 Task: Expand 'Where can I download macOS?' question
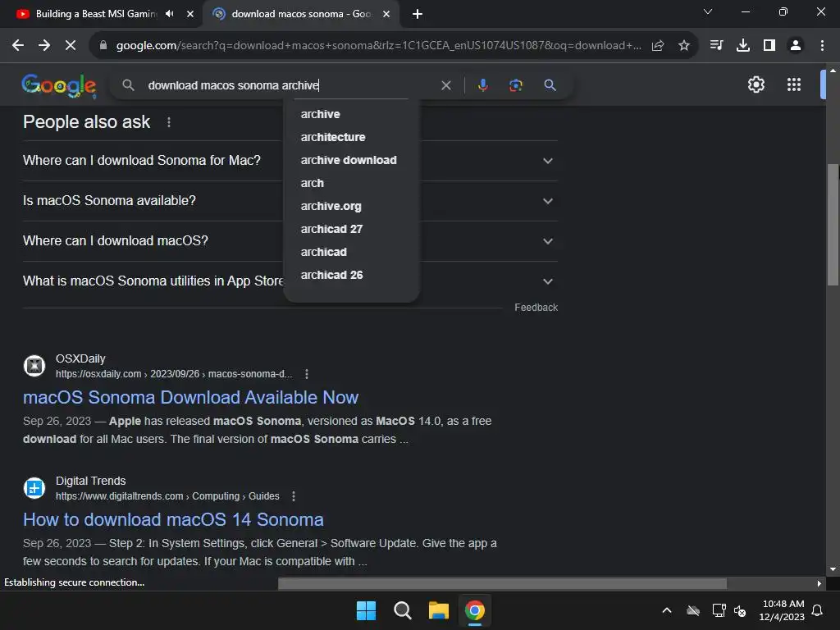pos(290,241)
